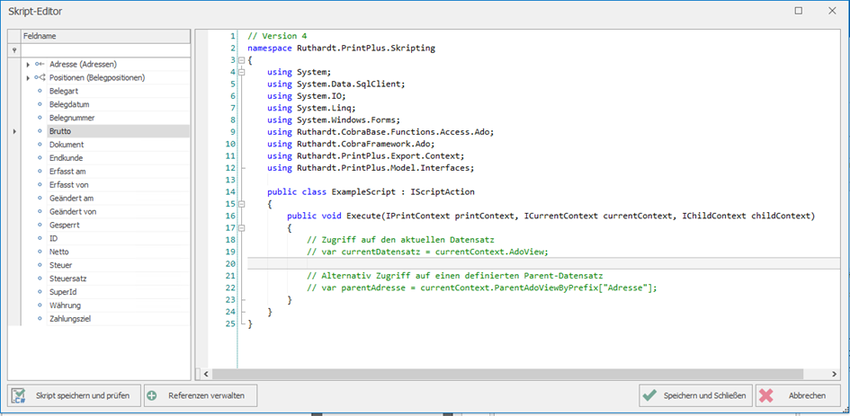
Task: Click the script check icon beside Skript speichern
Action: (x=20, y=395)
